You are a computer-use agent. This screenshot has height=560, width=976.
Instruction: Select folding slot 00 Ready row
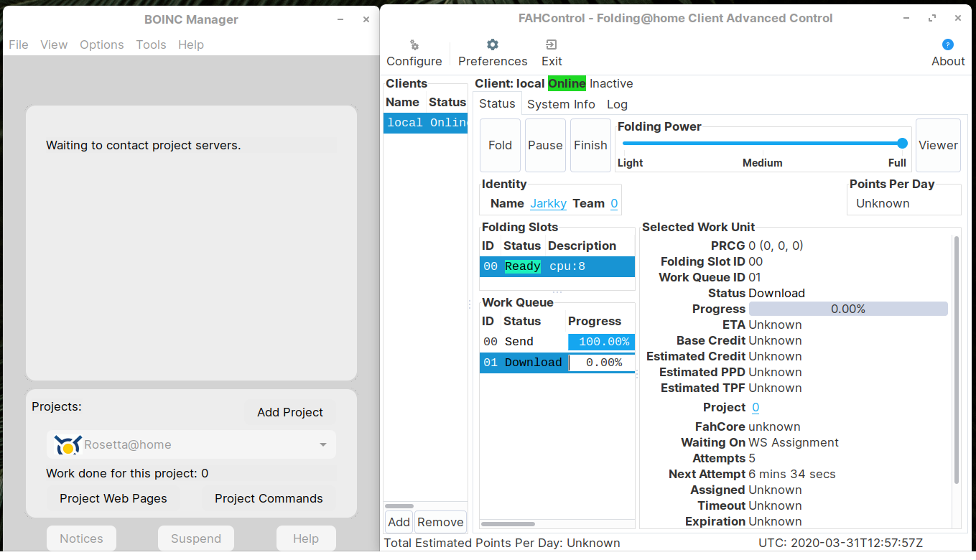tap(557, 266)
